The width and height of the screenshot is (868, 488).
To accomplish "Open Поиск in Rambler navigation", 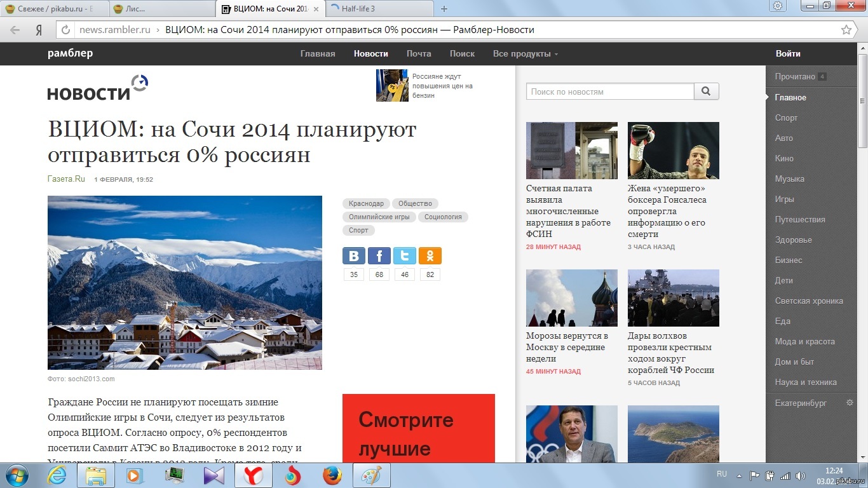I will click(462, 54).
